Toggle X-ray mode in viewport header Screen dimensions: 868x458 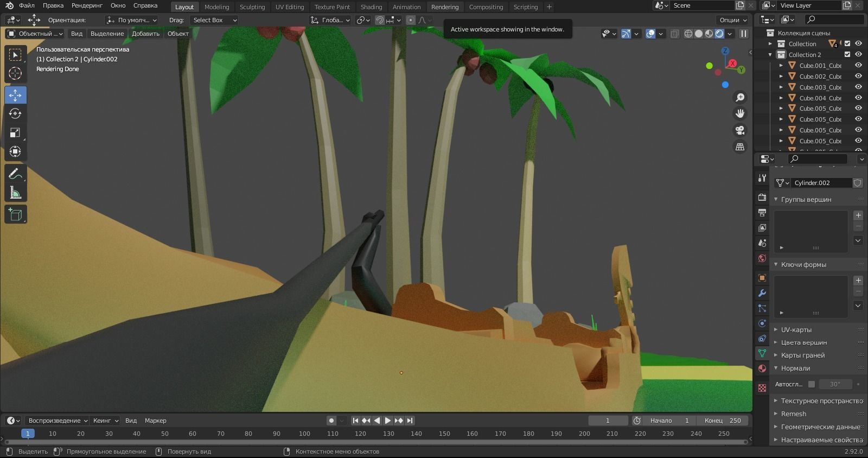tap(674, 34)
